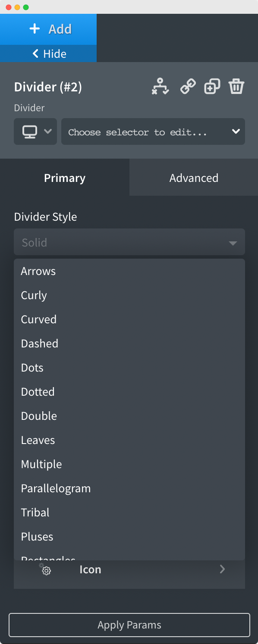Click the link icon in the header
The image size is (258, 644).
pyautogui.click(x=187, y=86)
